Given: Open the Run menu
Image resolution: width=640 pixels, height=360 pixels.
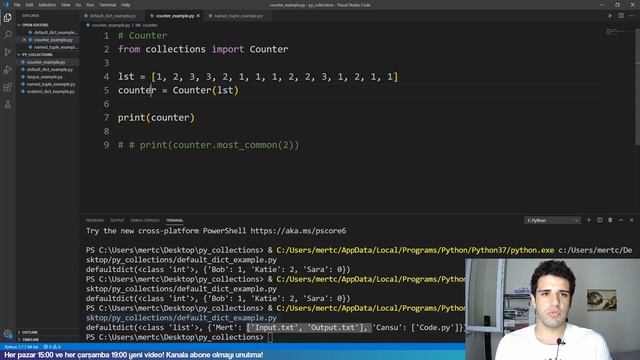Looking at the screenshot, I should pos(90,5).
